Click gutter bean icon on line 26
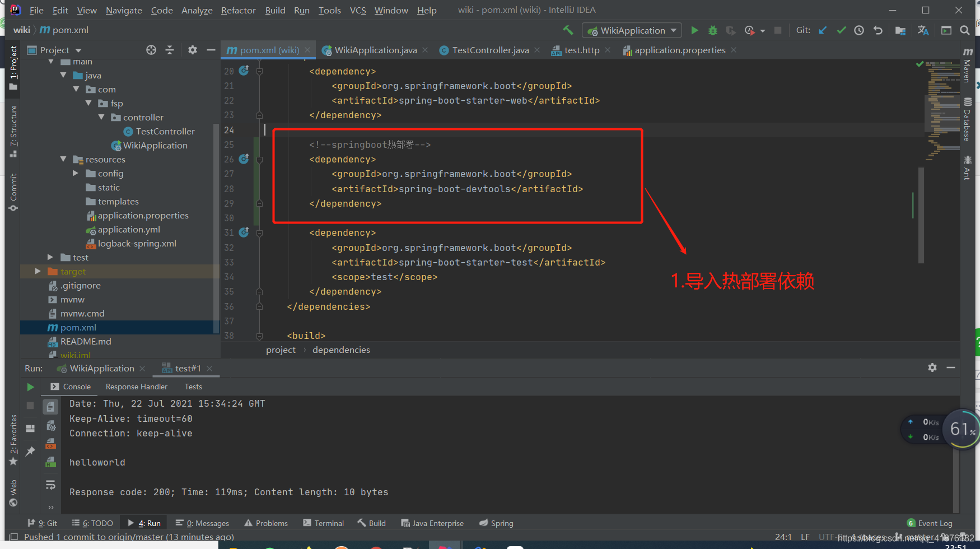This screenshot has height=549, width=980. [x=244, y=159]
